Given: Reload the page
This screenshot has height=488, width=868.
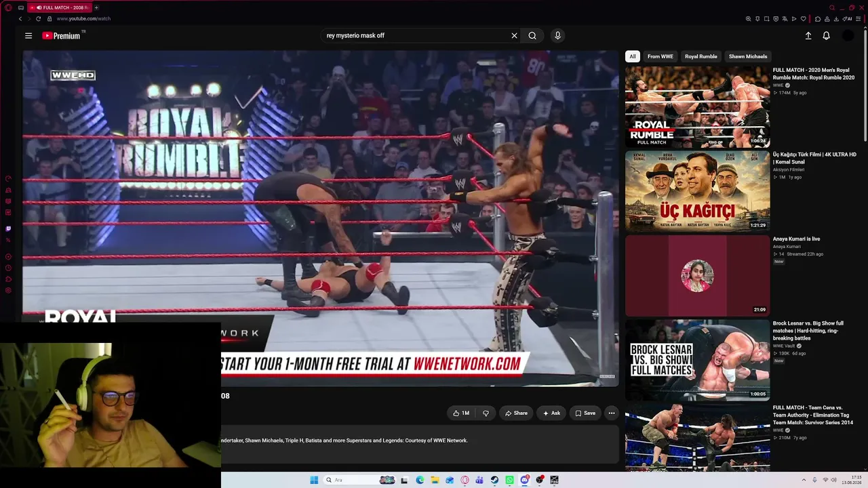Looking at the screenshot, I should (x=38, y=19).
